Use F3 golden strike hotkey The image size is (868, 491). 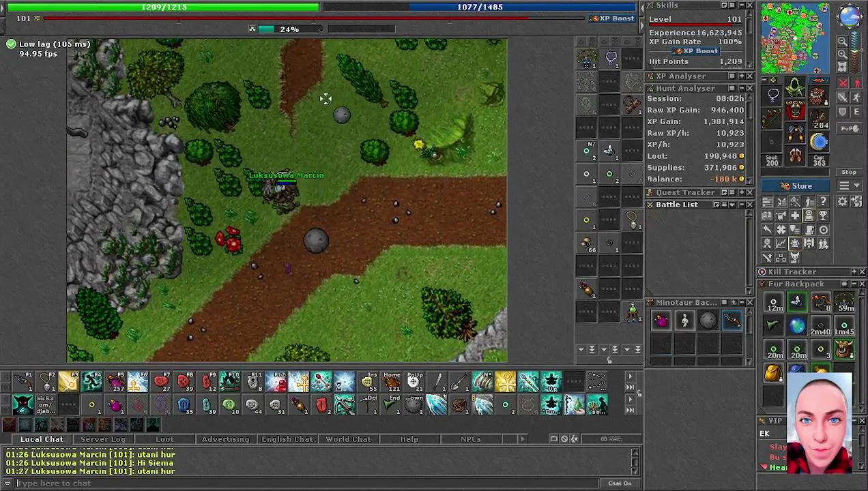(x=68, y=382)
